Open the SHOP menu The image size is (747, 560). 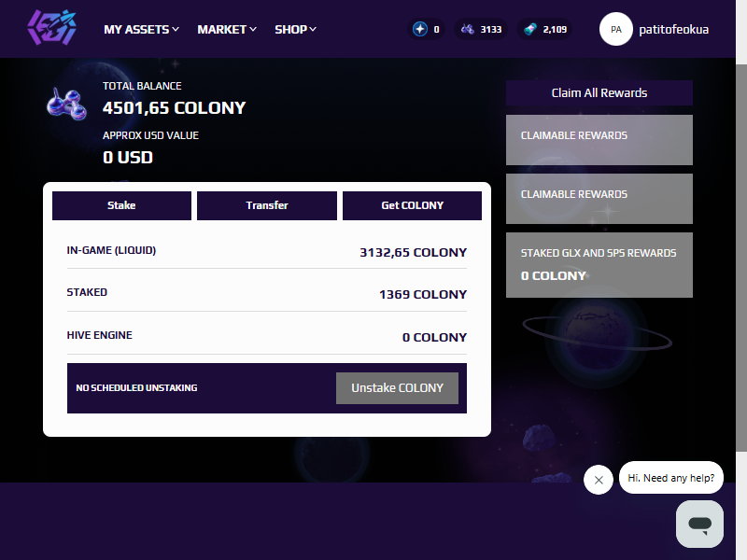click(295, 30)
